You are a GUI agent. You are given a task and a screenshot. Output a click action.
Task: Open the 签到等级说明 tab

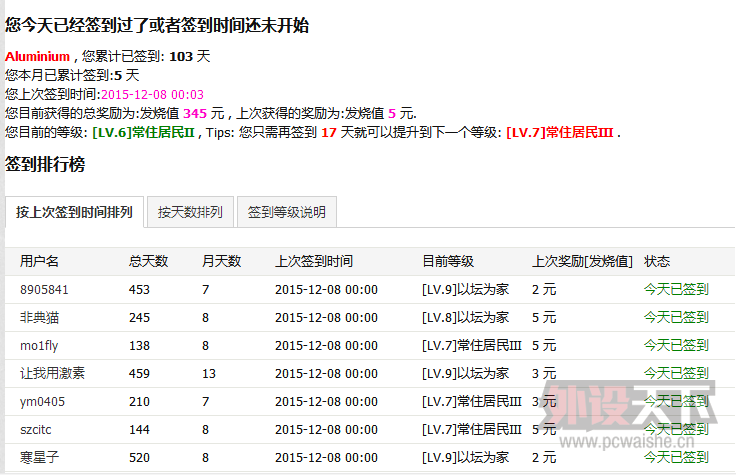(286, 212)
